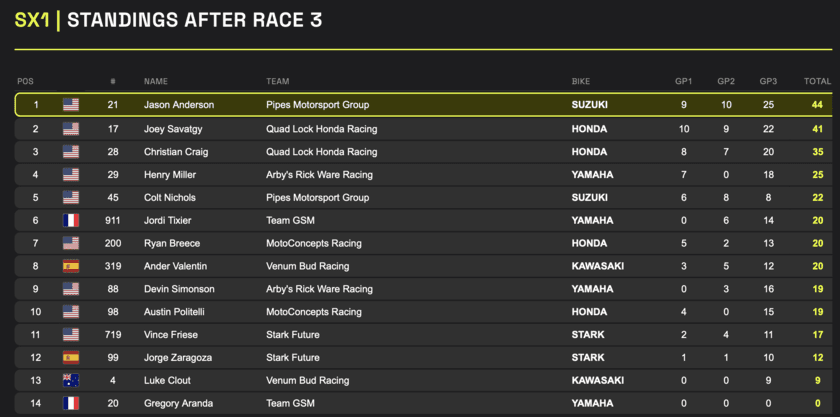Viewport: 840px width, 417px height.
Task: Click Devin Simonson's Arby's Rick Ware Racing team
Action: [319, 289]
